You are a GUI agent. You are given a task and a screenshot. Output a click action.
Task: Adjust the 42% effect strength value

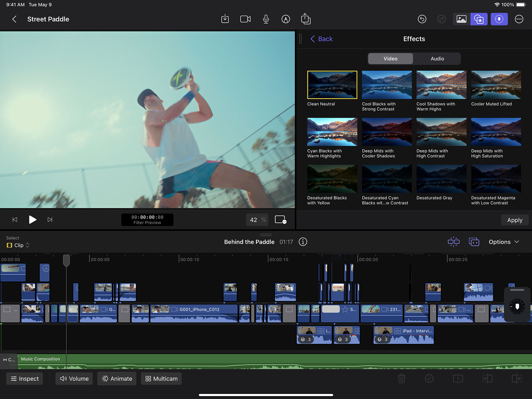coord(257,220)
